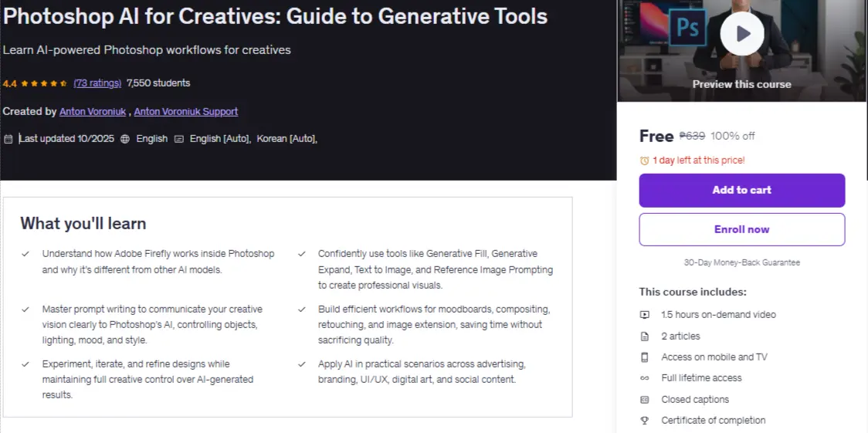
Task: Click checkmark beside Experiment, iterate, and refine
Action: point(25,364)
